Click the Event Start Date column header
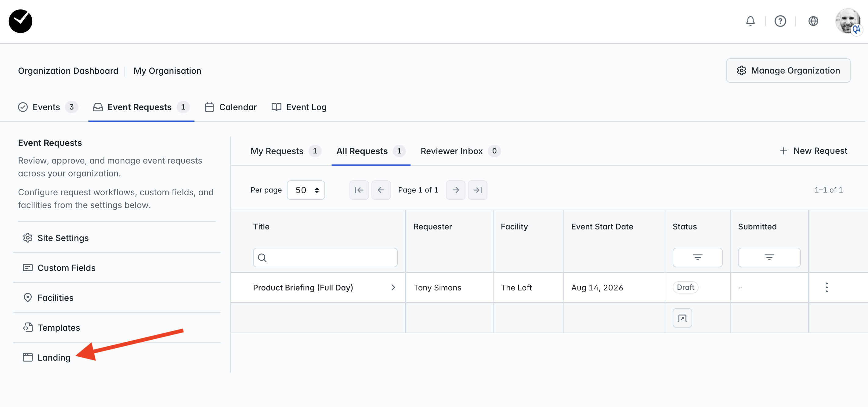Viewport: 868px width, 407px height. 602,227
